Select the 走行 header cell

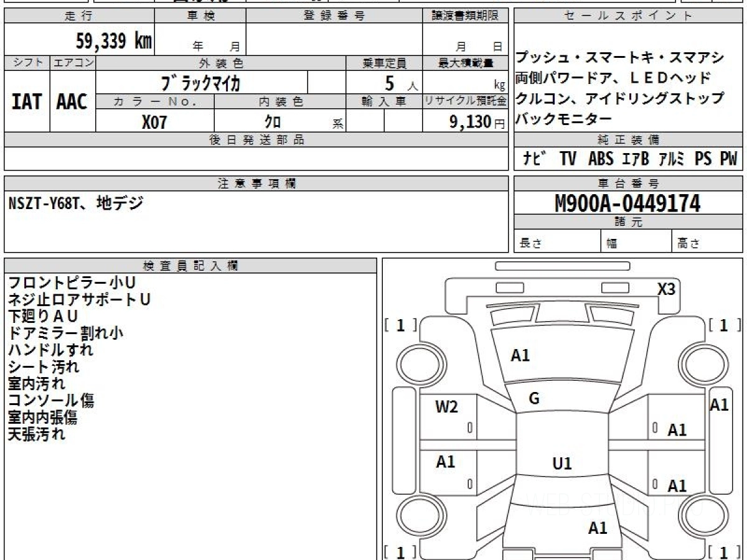point(79,16)
